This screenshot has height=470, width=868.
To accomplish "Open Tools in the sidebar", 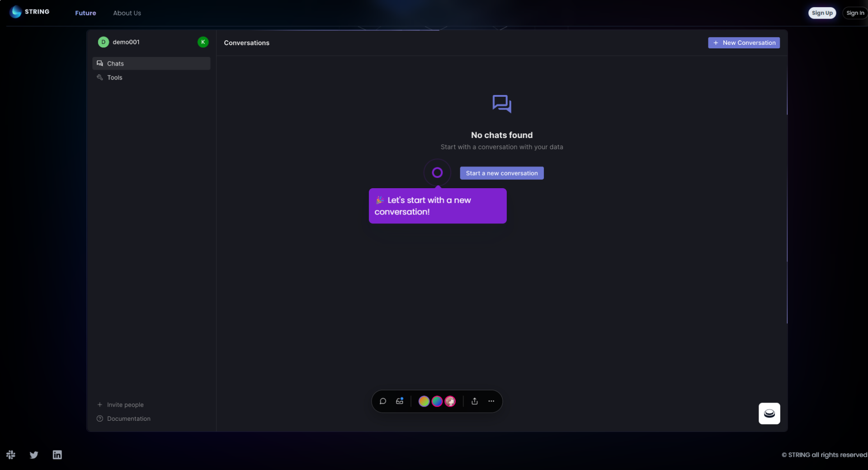I will pyautogui.click(x=114, y=77).
